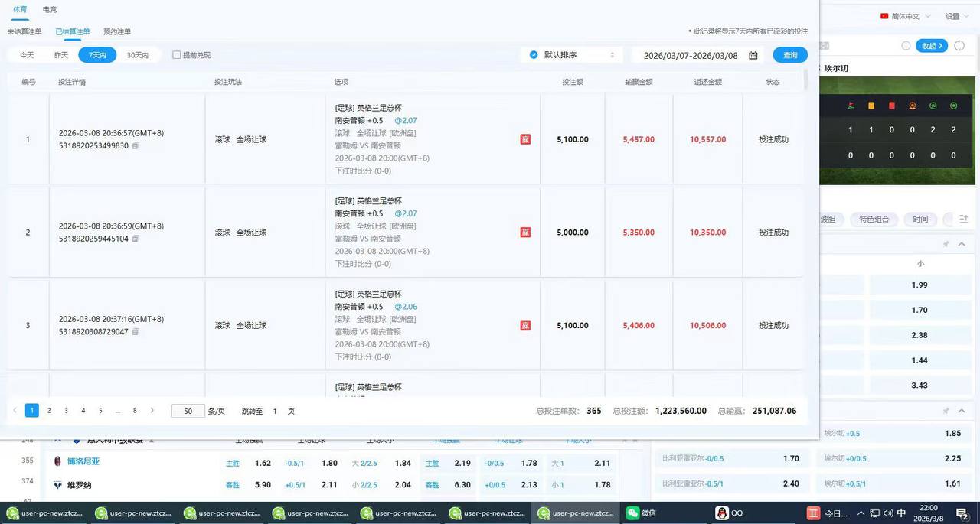This screenshot has height=524, width=980.
Task: Click the calendar icon in date range
Action: click(x=753, y=55)
